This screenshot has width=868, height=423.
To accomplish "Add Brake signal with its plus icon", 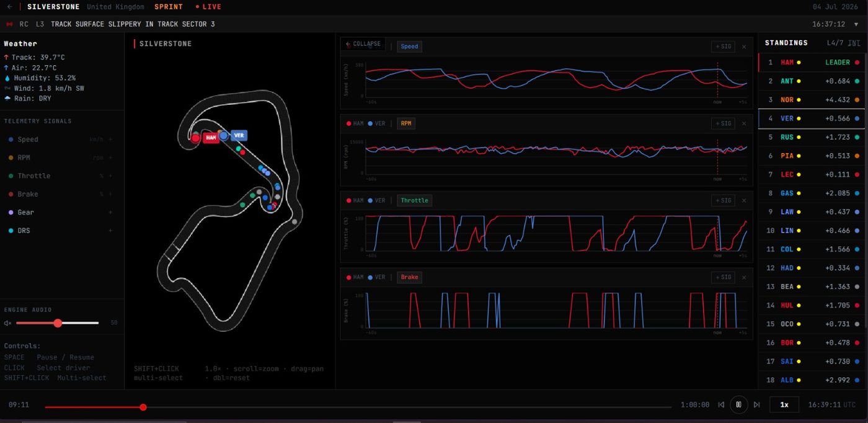I will click(x=110, y=194).
